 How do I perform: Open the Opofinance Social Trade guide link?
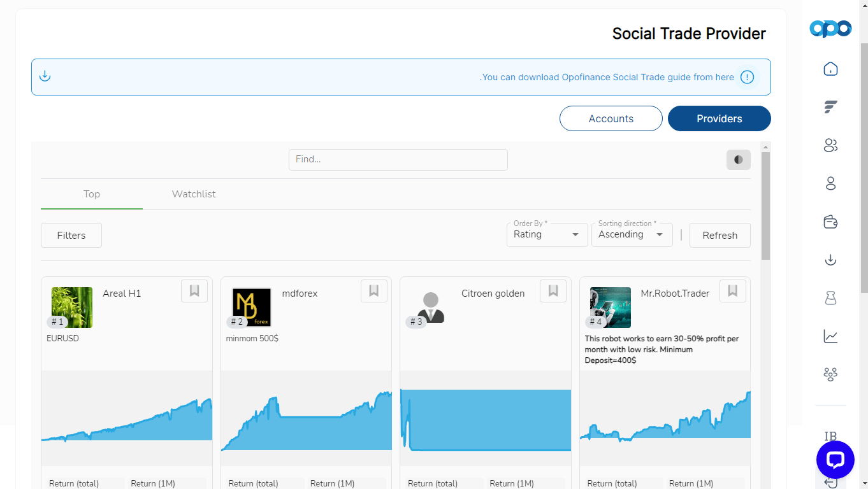pos(607,77)
